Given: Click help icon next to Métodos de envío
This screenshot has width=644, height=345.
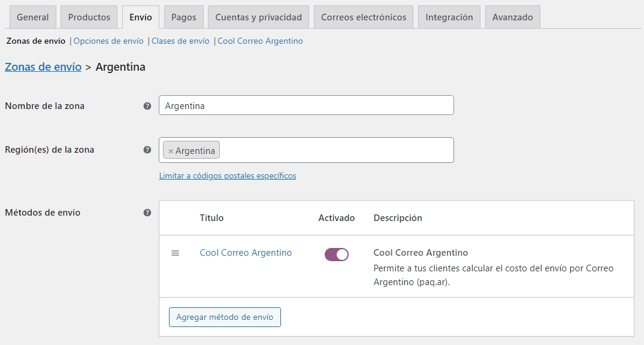Looking at the screenshot, I should coord(147,213).
